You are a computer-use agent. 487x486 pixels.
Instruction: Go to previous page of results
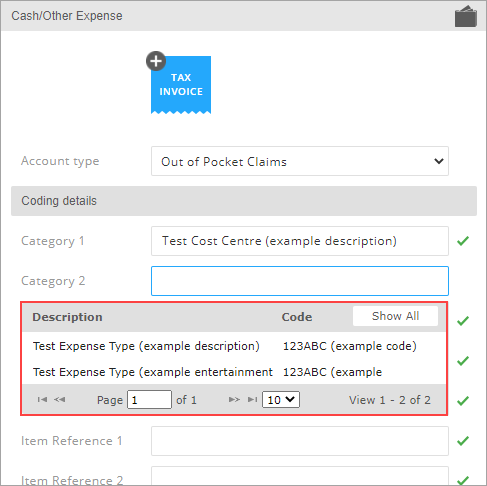coord(60,399)
